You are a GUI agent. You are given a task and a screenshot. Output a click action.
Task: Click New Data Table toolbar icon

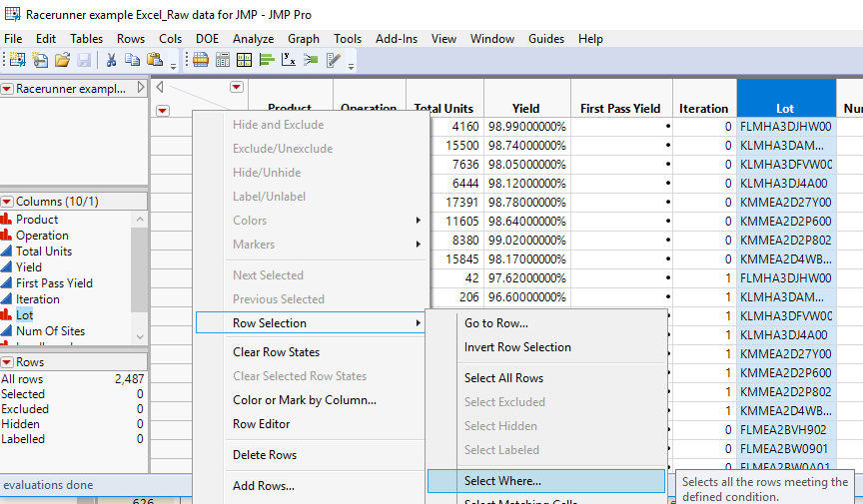[17, 60]
